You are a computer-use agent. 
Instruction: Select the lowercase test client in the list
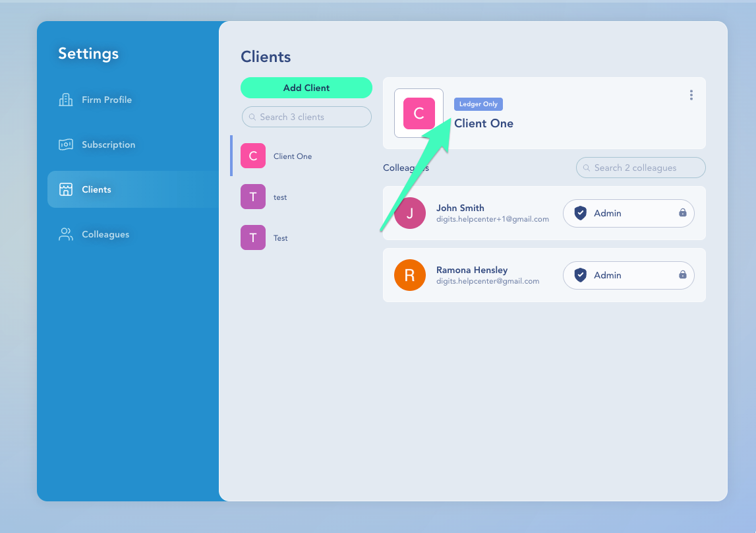[280, 197]
